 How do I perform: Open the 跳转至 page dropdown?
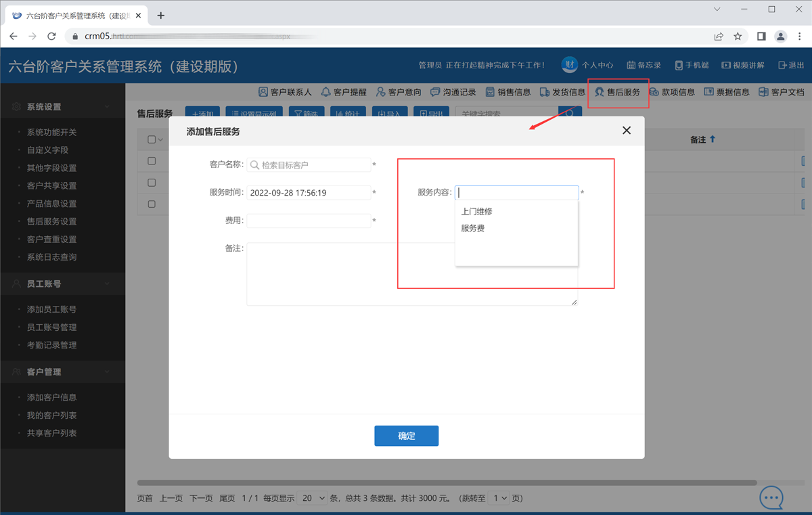coord(499,498)
